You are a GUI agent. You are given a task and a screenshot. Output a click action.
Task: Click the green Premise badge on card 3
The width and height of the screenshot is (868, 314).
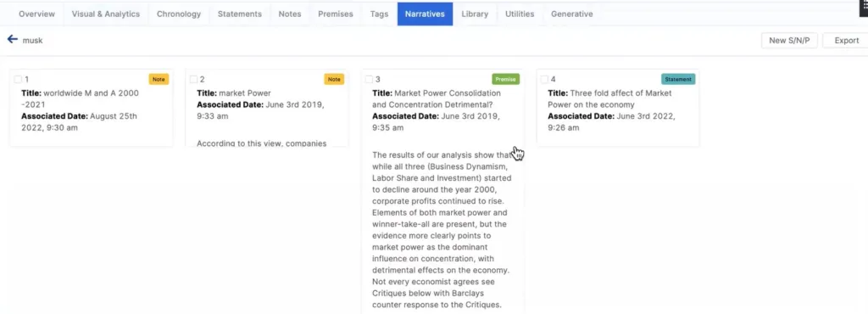point(506,79)
